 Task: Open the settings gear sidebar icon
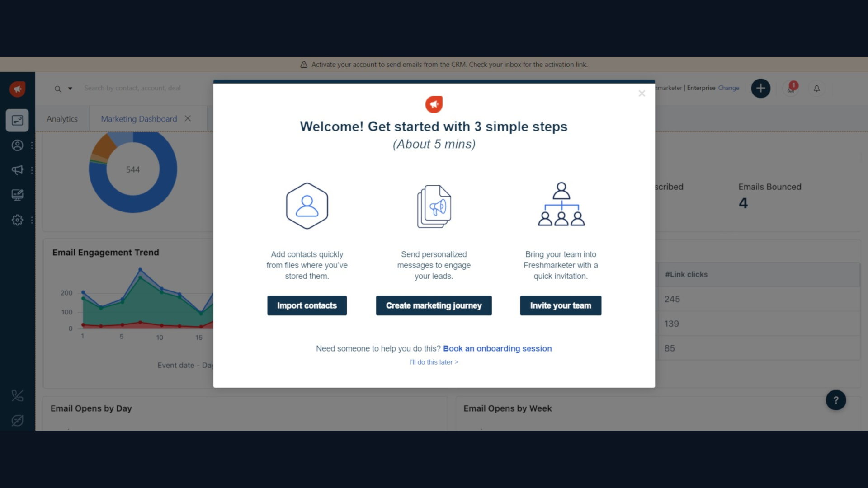point(17,220)
